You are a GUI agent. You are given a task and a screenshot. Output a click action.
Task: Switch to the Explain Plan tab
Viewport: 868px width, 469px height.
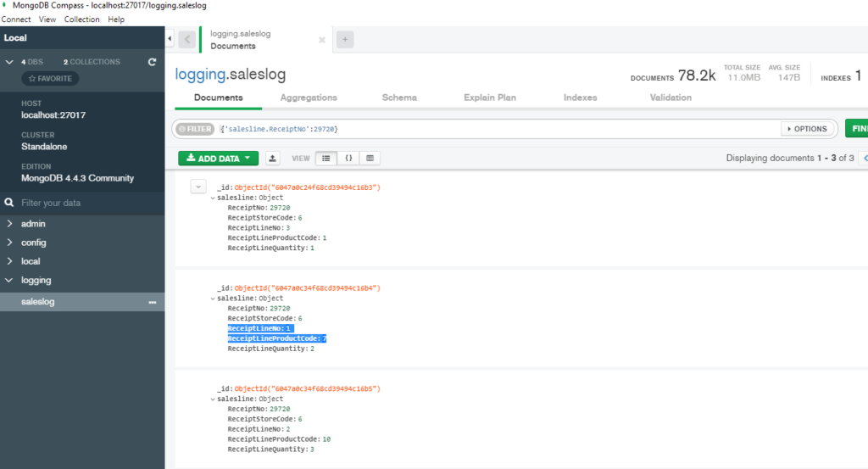click(490, 98)
